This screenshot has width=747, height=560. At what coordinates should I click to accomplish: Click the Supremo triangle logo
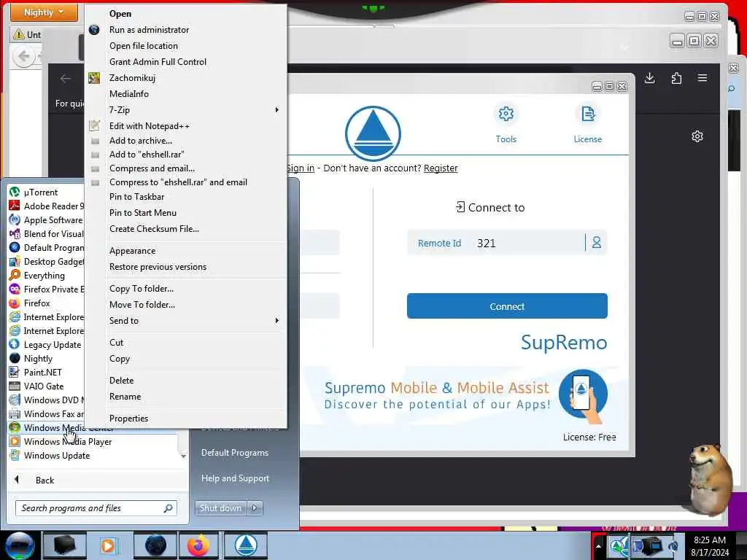373,133
